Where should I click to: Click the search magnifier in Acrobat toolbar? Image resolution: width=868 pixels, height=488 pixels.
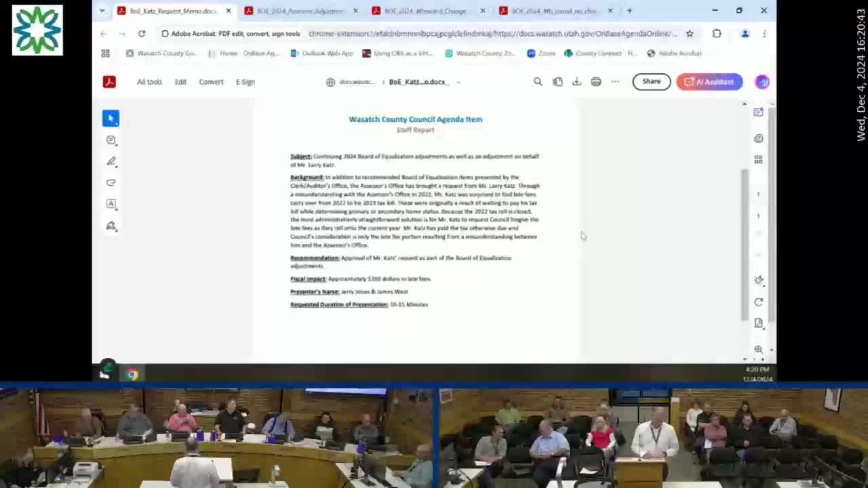(x=538, y=82)
